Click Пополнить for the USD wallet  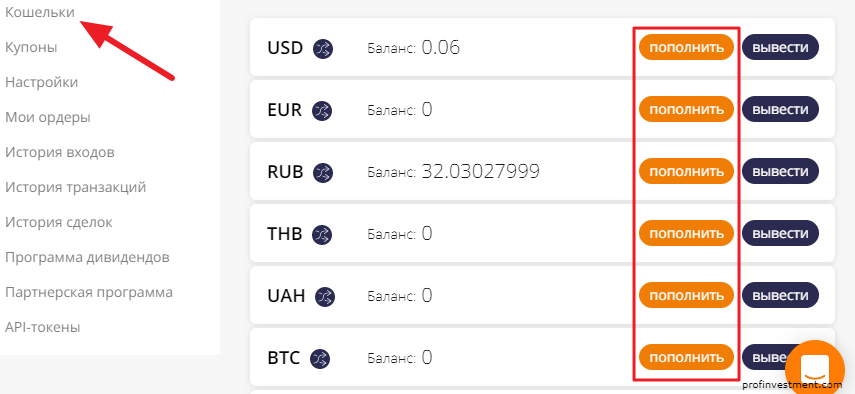click(x=687, y=47)
